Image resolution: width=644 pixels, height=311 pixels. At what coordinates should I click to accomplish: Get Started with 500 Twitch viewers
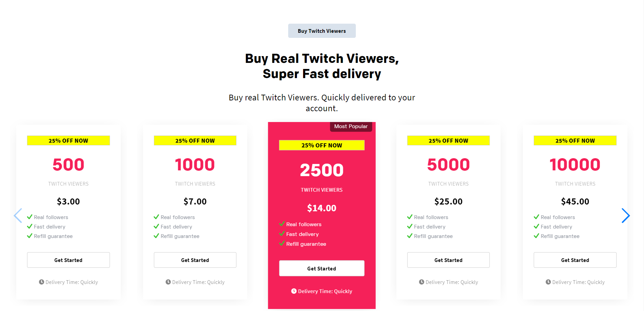[x=68, y=260]
